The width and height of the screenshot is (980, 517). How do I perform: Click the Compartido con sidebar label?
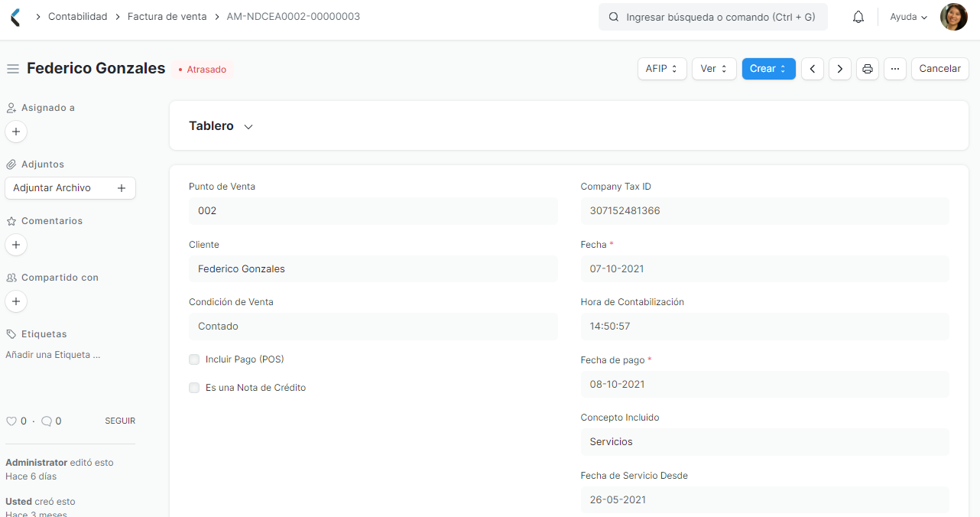[x=60, y=278]
